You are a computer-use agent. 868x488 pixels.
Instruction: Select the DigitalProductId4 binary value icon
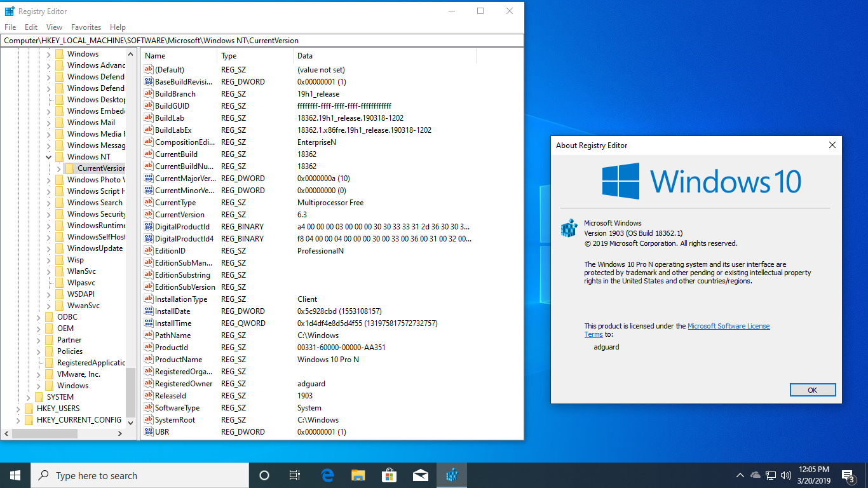click(x=149, y=239)
